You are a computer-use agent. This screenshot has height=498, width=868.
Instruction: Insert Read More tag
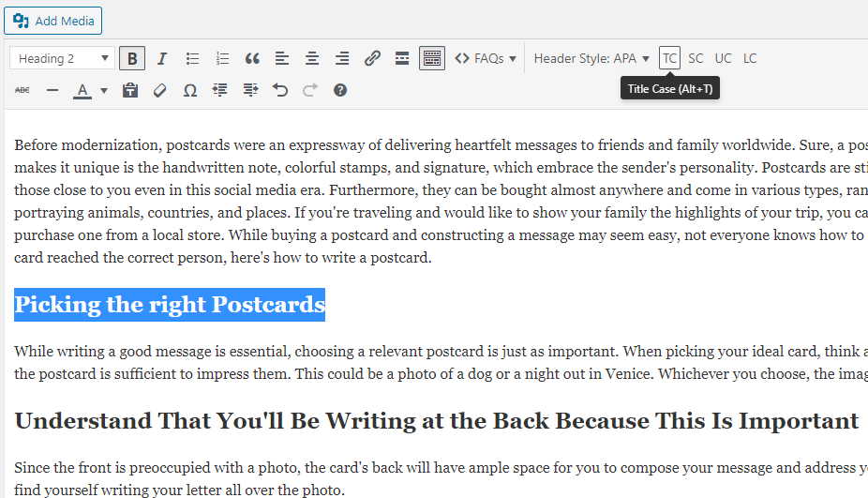pyautogui.click(x=402, y=58)
